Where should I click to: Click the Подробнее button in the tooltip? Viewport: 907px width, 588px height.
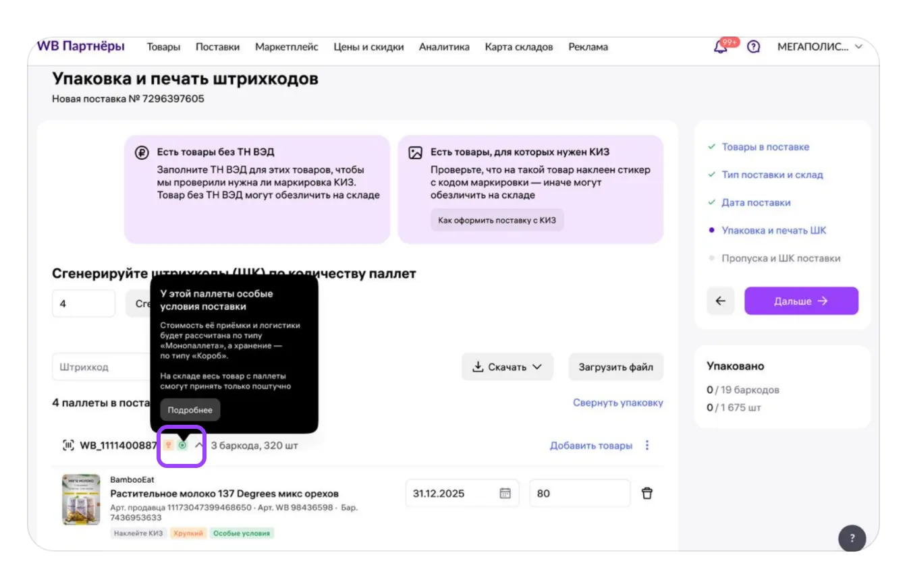click(190, 410)
